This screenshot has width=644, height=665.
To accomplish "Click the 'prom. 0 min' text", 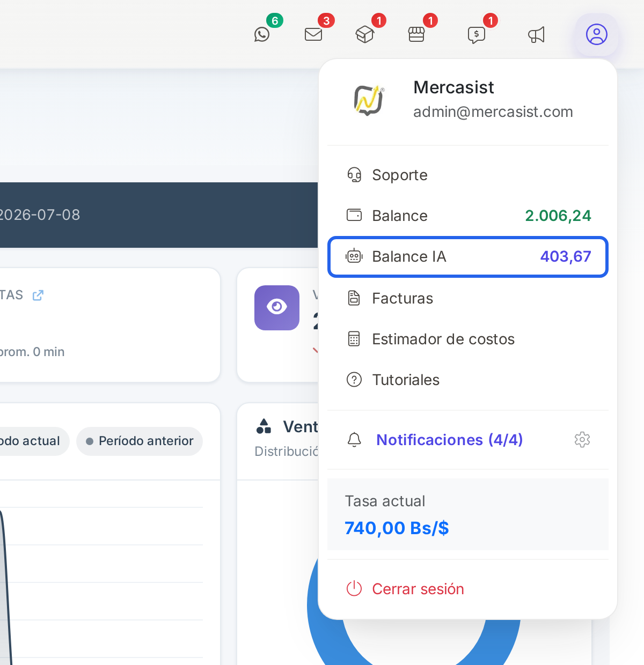I will tap(32, 352).
